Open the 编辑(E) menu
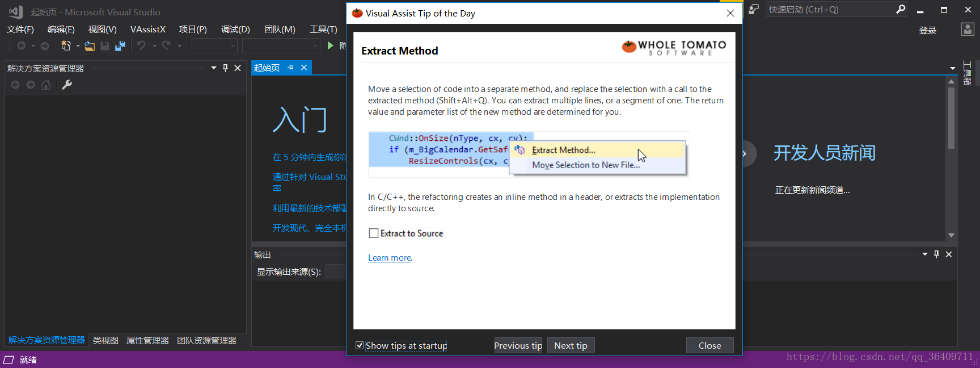 pyautogui.click(x=61, y=30)
